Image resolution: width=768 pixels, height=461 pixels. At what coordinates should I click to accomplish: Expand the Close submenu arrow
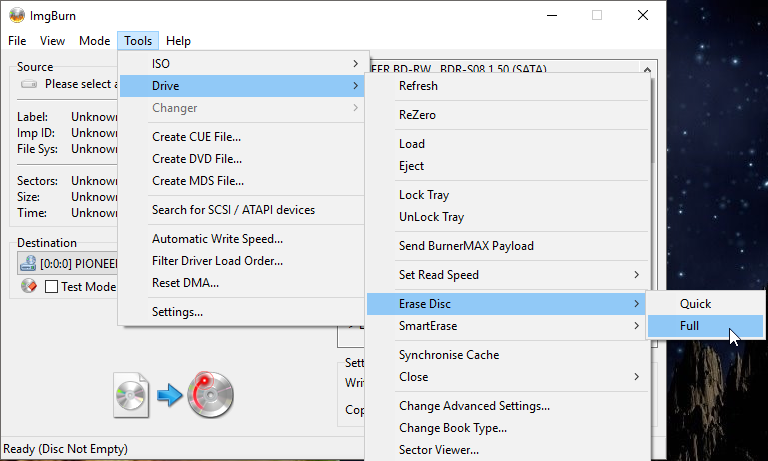click(636, 377)
